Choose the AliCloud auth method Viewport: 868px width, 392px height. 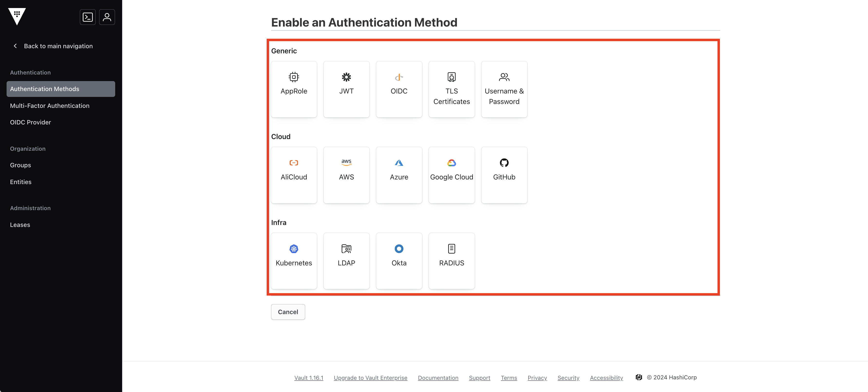pos(293,175)
